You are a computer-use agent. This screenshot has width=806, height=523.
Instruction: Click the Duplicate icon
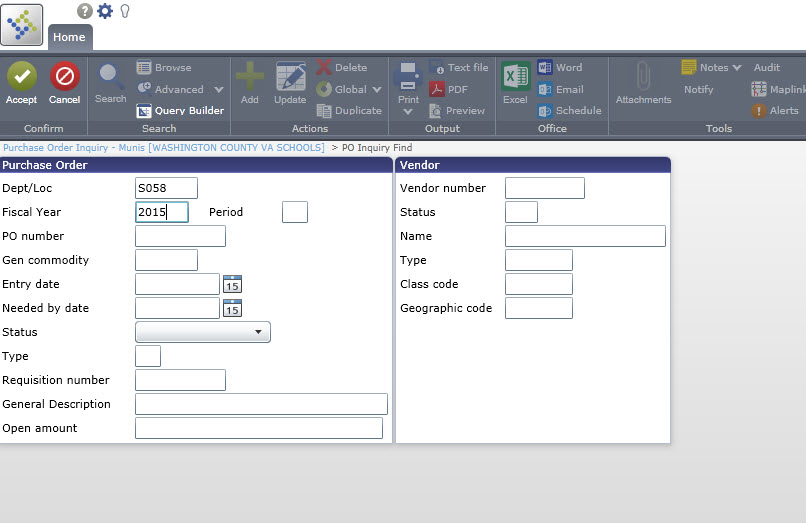click(324, 111)
